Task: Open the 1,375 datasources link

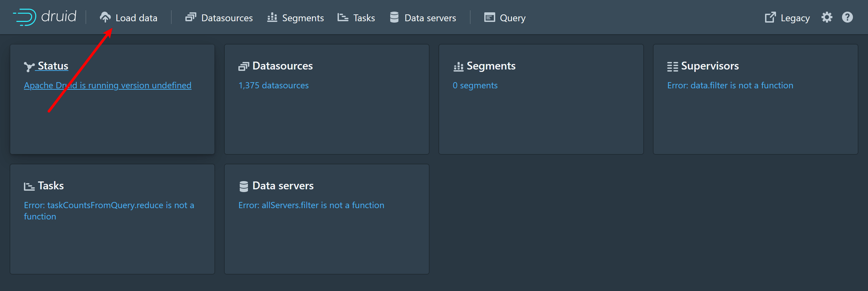Action: point(273,85)
